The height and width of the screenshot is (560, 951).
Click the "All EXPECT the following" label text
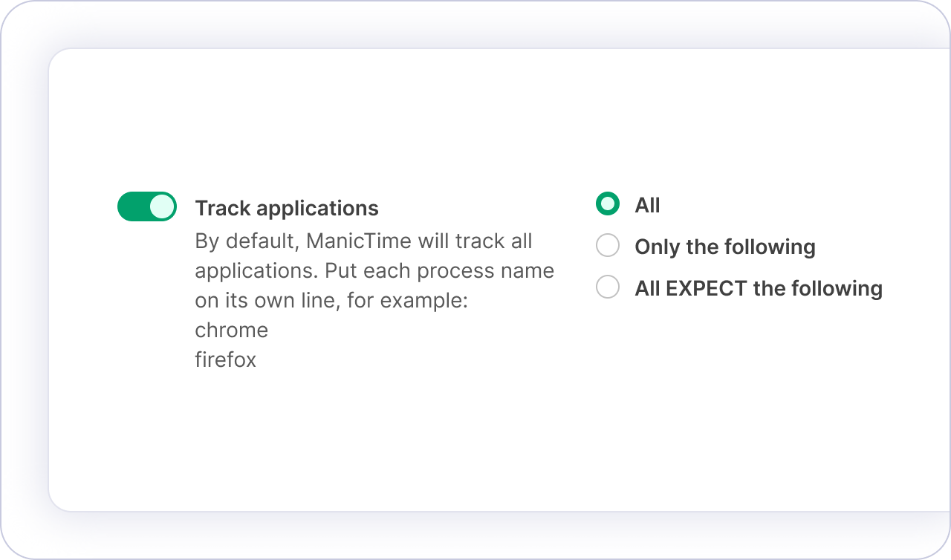759,289
